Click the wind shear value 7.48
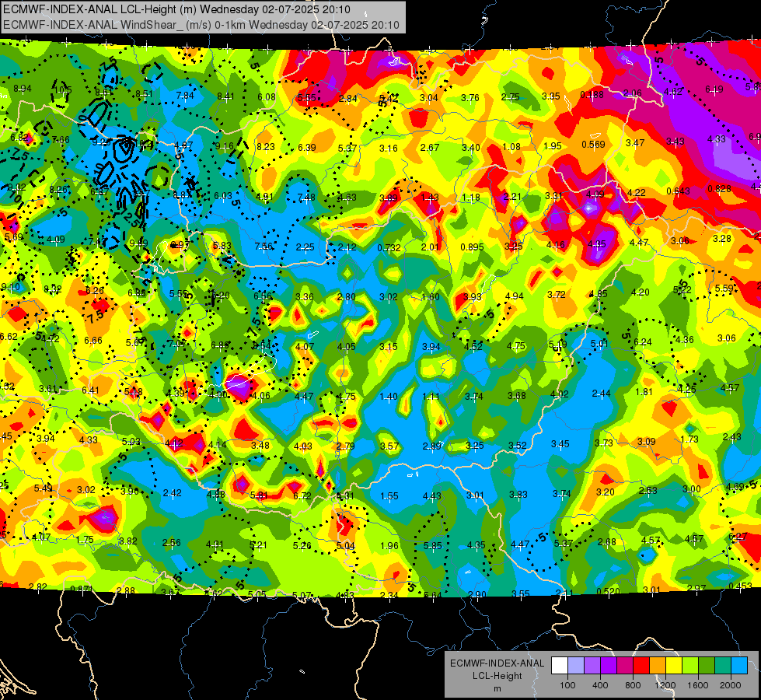 [306, 198]
